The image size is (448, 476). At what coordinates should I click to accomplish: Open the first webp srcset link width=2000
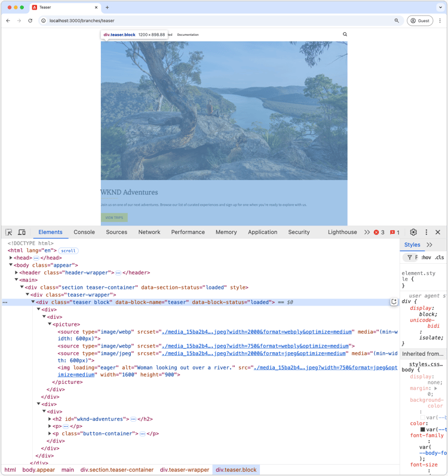click(257, 332)
